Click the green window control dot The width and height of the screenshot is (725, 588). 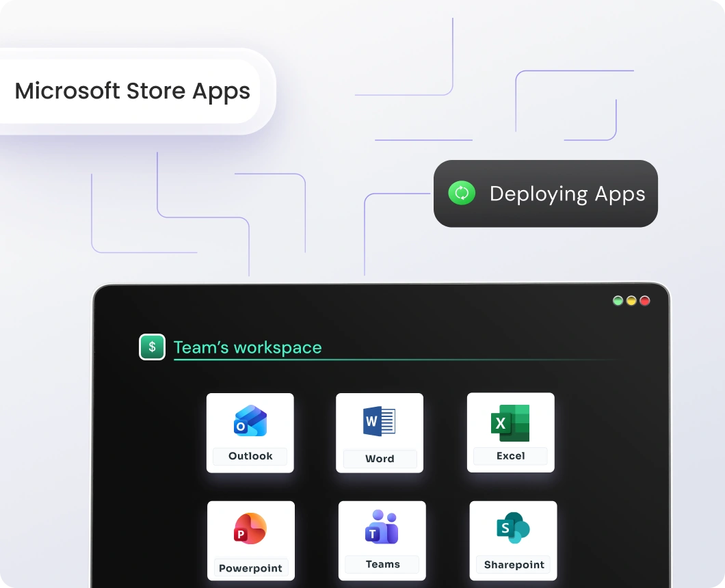(618, 301)
